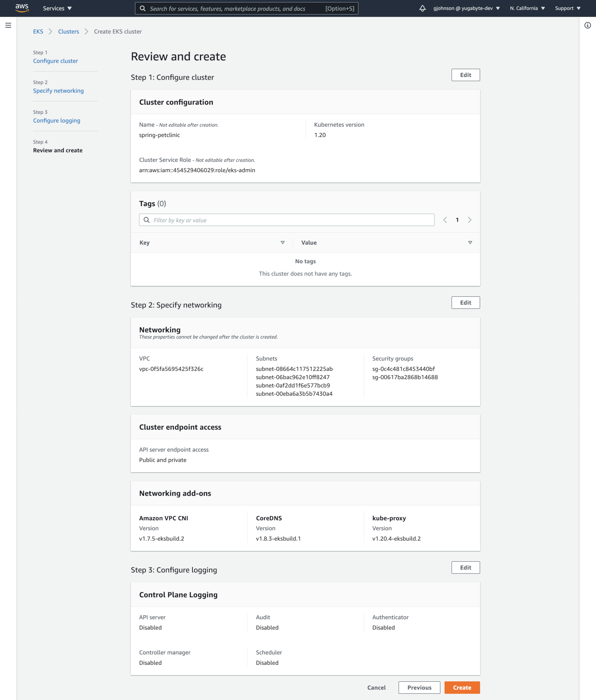
Task: Open the gjohnson account dropdown
Action: tap(466, 8)
